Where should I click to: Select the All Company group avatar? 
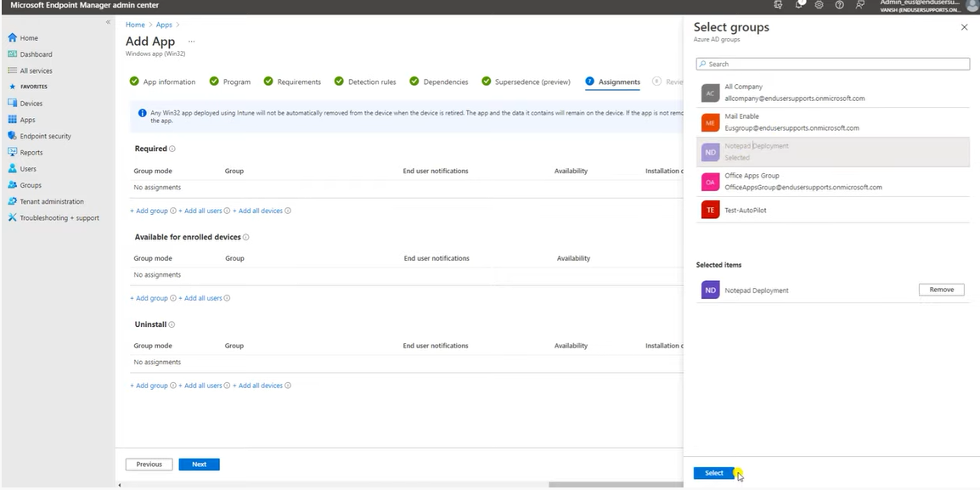point(710,93)
